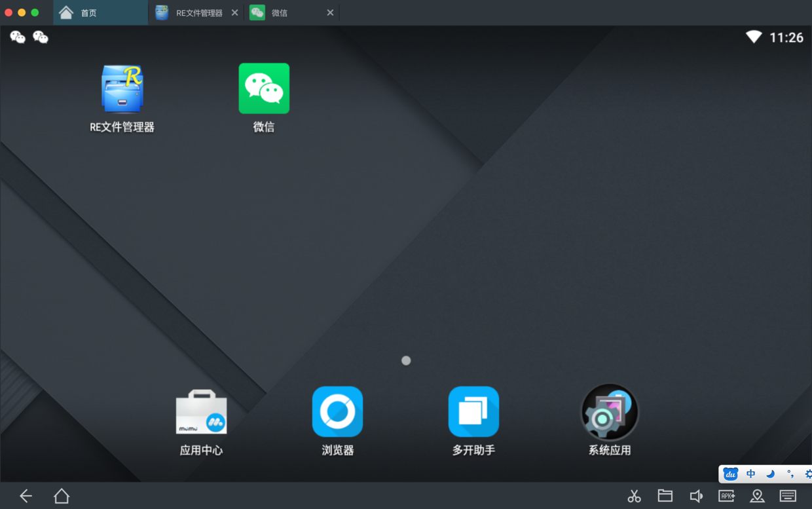Mute the emulator volume

click(x=696, y=496)
